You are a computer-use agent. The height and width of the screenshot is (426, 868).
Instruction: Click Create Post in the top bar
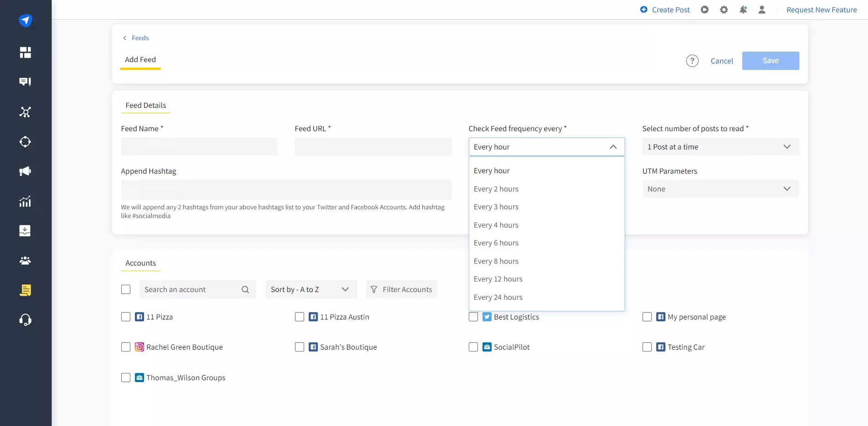[671, 10]
